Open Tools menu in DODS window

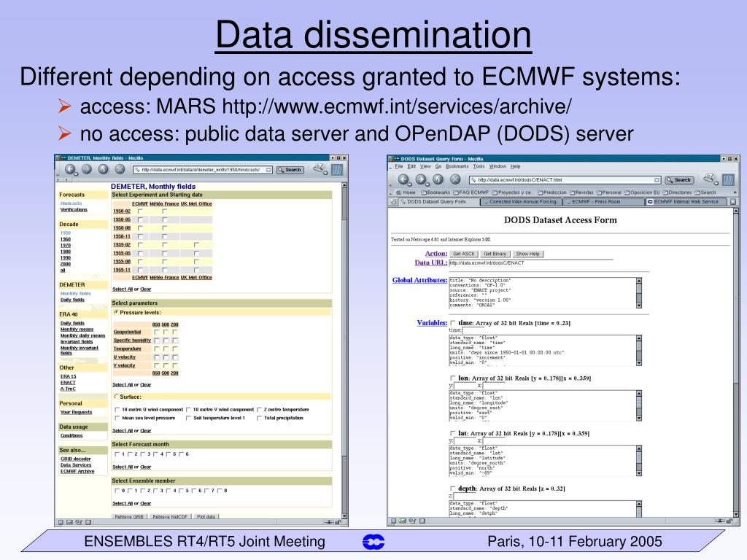pyautogui.click(x=479, y=167)
